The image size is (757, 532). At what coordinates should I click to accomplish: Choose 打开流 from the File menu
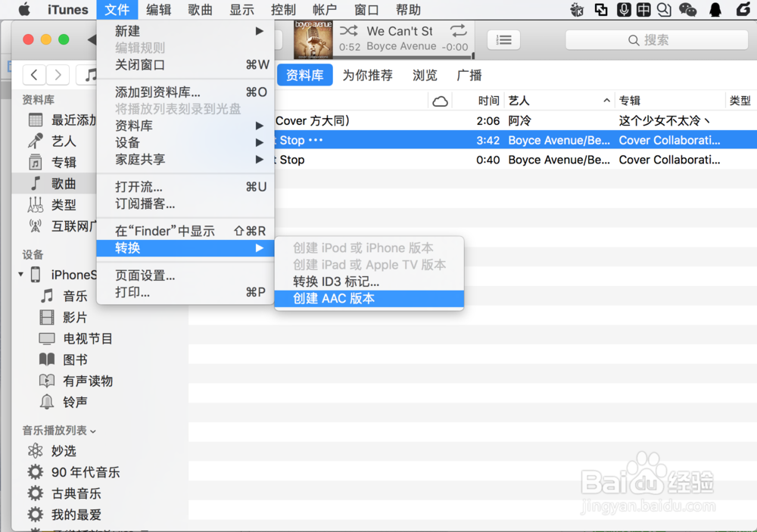pyautogui.click(x=185, y=187)
